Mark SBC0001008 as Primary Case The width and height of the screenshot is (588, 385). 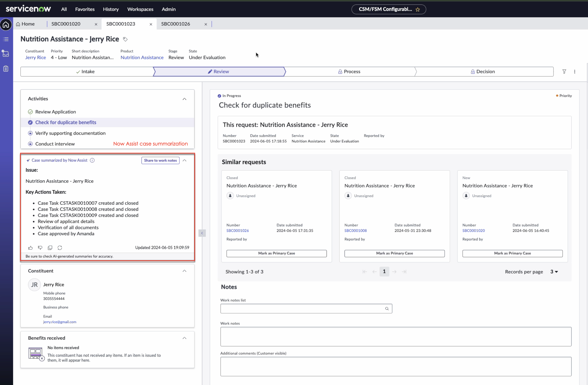(395, 253)
